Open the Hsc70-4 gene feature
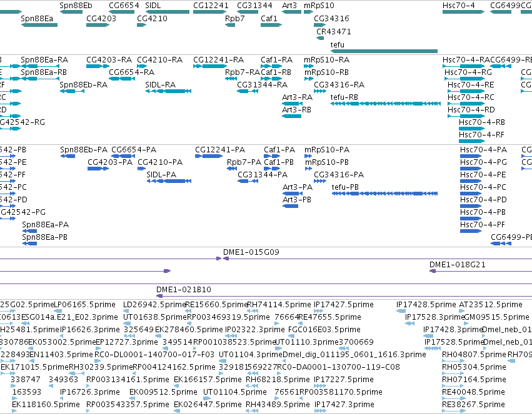Screen dimensions: 532x414 463,12
